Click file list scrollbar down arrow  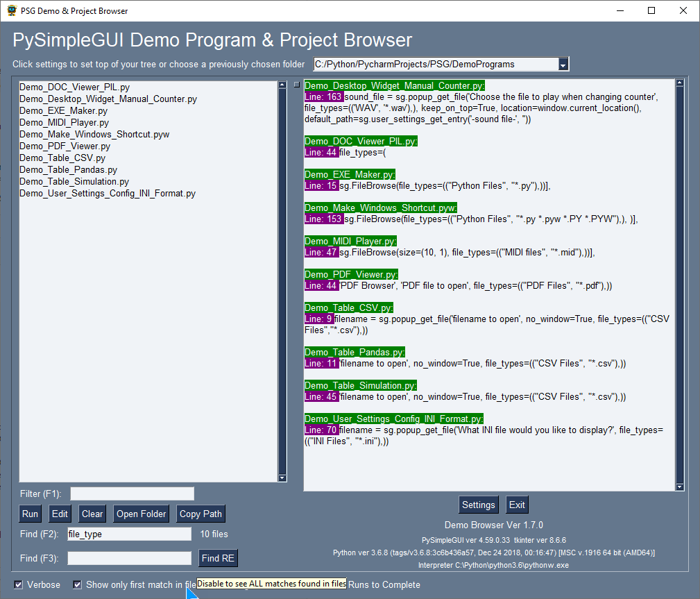tap(282, 478)
